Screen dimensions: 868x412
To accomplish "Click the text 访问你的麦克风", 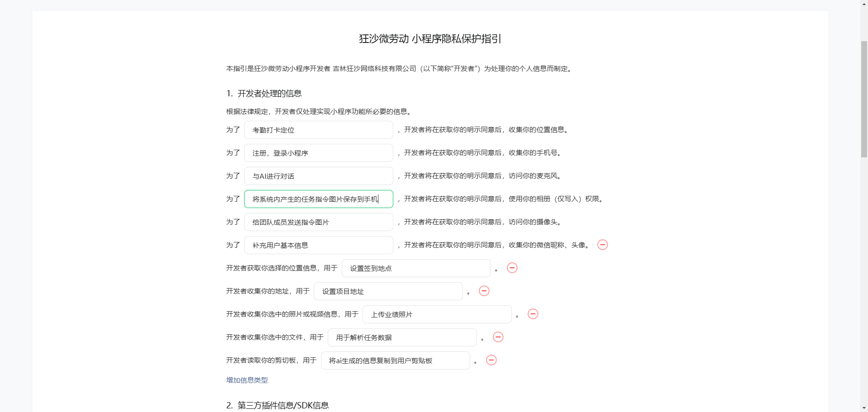I will click(x=533, y=176).
